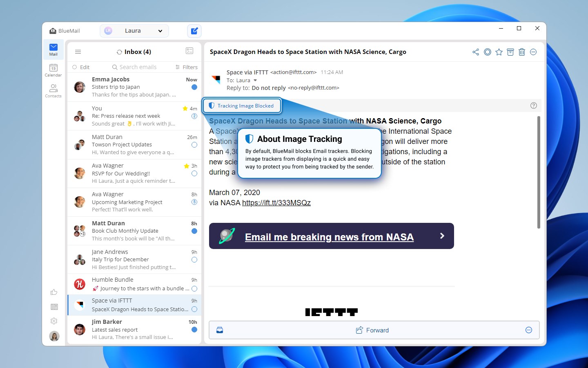Open the inbox hamburger menu
The image size is (588, 368).
click(x=78, y=52)
